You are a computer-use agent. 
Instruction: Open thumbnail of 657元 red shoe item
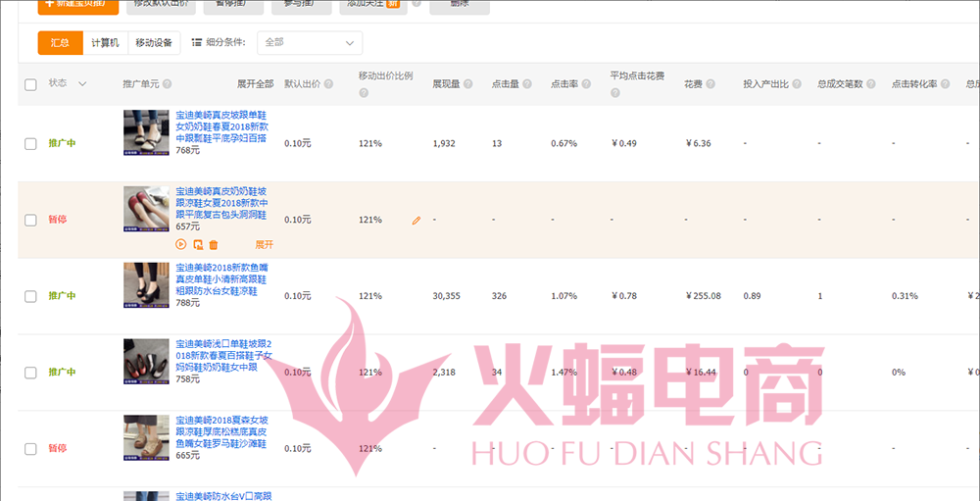[146, 208]
